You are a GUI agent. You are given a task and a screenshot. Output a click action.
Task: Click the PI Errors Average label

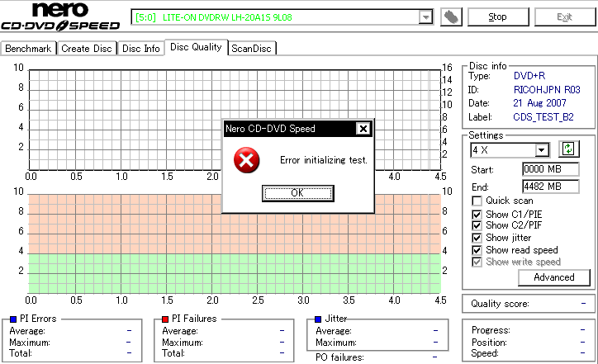click(x=27, y=331)
